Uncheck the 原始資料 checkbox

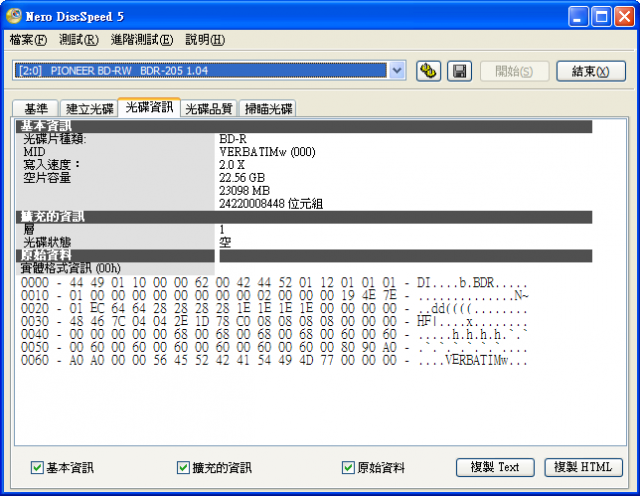coord(348,467)
